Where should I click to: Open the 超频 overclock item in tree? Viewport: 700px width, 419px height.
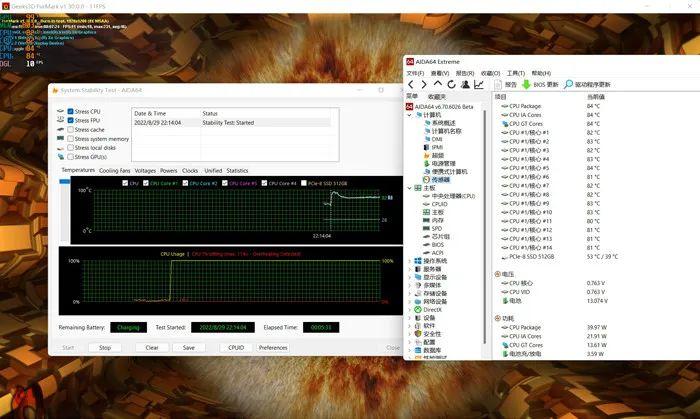coord(438,155)
